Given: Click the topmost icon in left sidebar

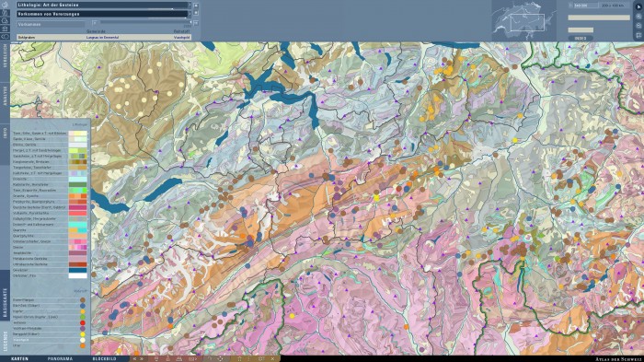Looking at the screenshot, I should [x=5, y=5].
